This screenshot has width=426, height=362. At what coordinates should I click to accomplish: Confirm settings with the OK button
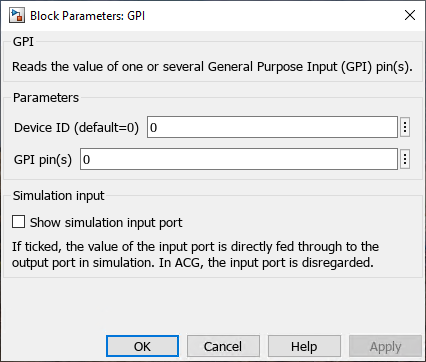click(x=142, y=346)
